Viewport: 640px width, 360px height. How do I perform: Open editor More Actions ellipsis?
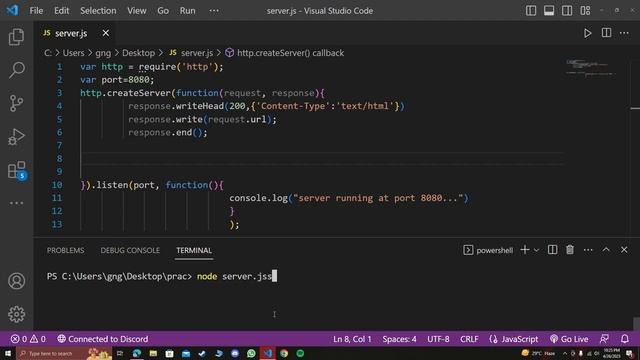coord(624,33)
